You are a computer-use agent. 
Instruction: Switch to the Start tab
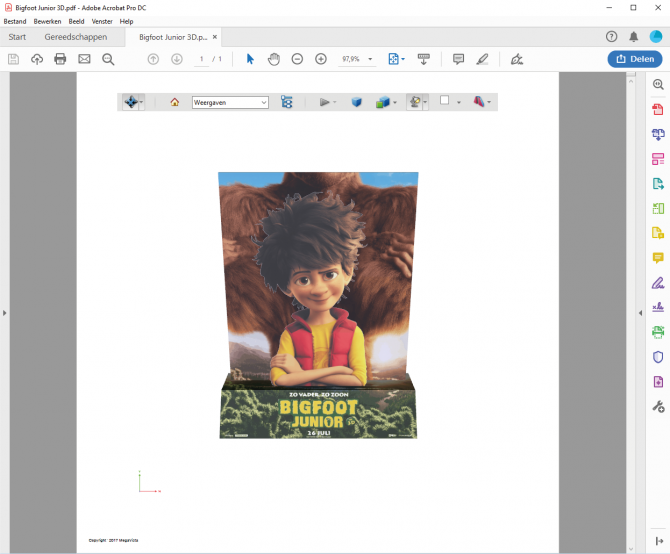(17, 37)
